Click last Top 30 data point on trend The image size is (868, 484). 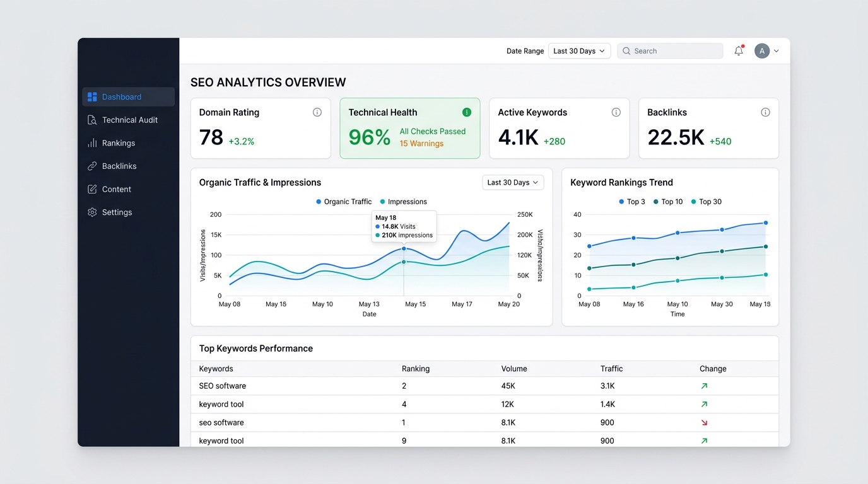point(766,275)
